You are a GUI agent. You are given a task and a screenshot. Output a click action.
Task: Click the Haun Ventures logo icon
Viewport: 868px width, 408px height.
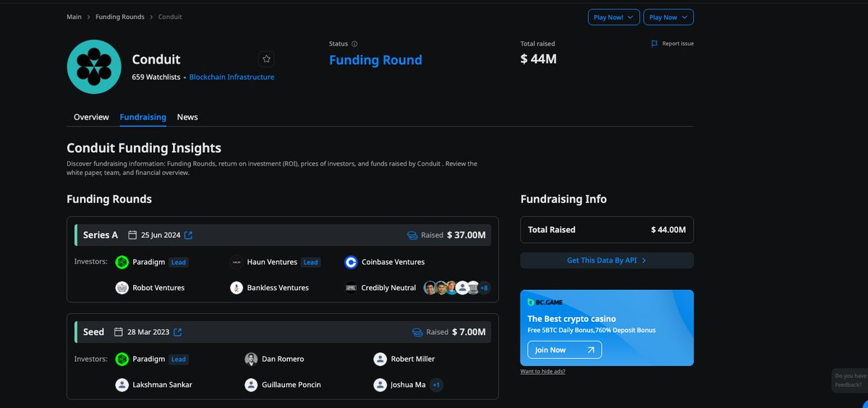237,262
